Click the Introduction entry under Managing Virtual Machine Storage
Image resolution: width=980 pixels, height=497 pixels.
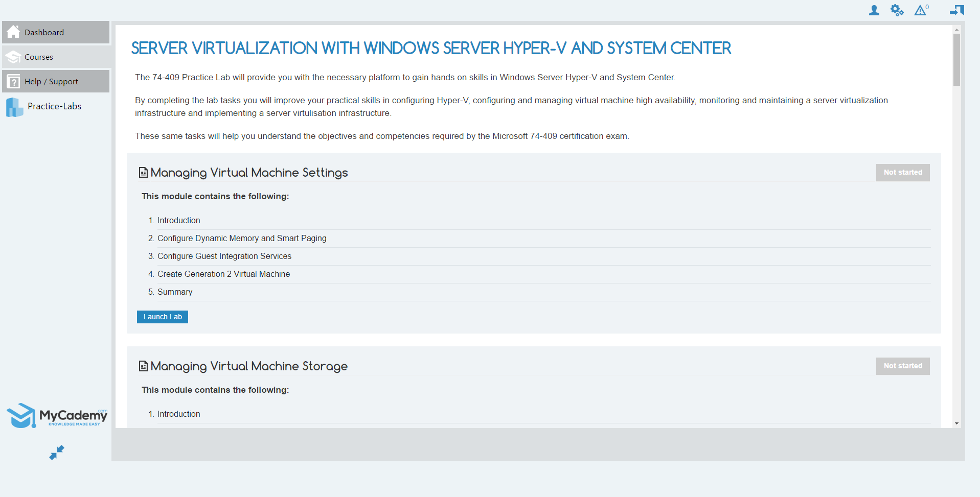pyautogui.click(x=178, y=414)
